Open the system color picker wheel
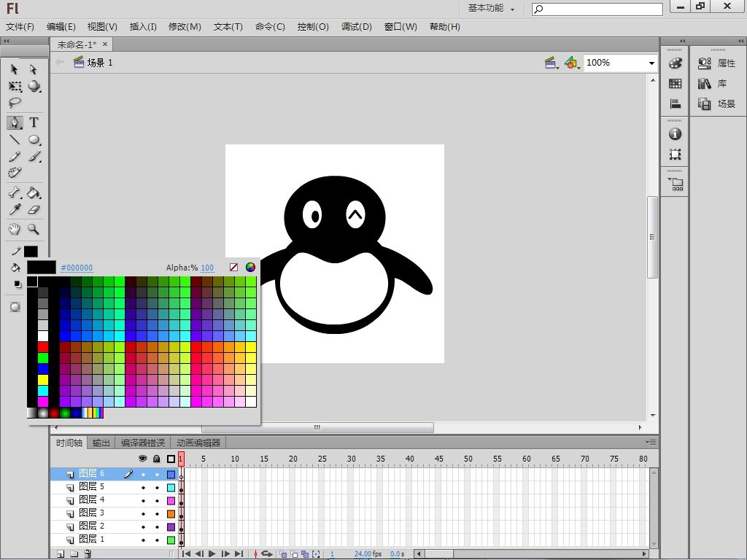747x560 pixels. coord(251,267)
